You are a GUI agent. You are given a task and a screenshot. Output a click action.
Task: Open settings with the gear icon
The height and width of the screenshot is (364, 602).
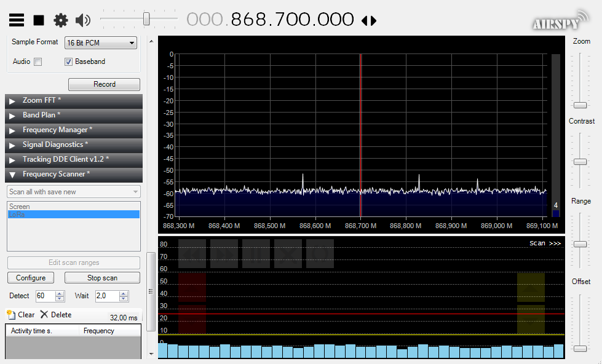pos(61,20)
